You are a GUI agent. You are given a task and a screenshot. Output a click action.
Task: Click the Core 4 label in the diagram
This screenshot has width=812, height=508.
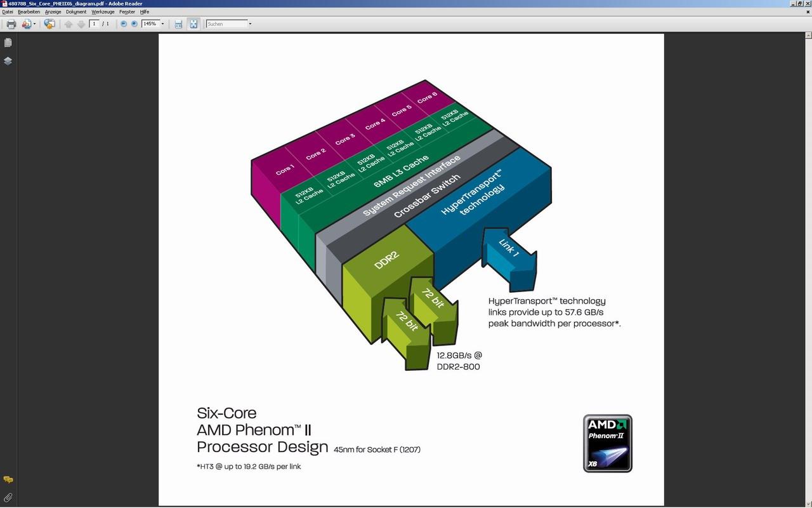[375, 124]
